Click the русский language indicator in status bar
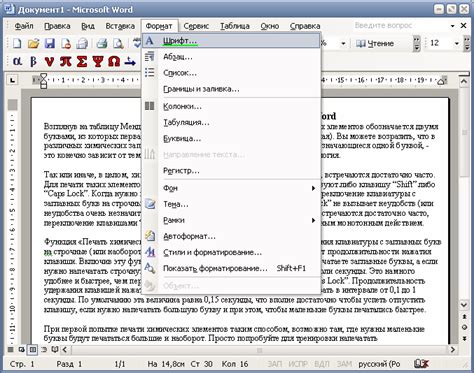Image resolution: width=474 pixels, height=373 pixels. tap(379, 364)
